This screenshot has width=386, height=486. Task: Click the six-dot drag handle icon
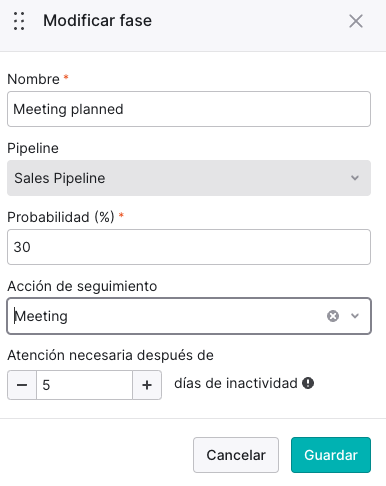coord(19,21)
